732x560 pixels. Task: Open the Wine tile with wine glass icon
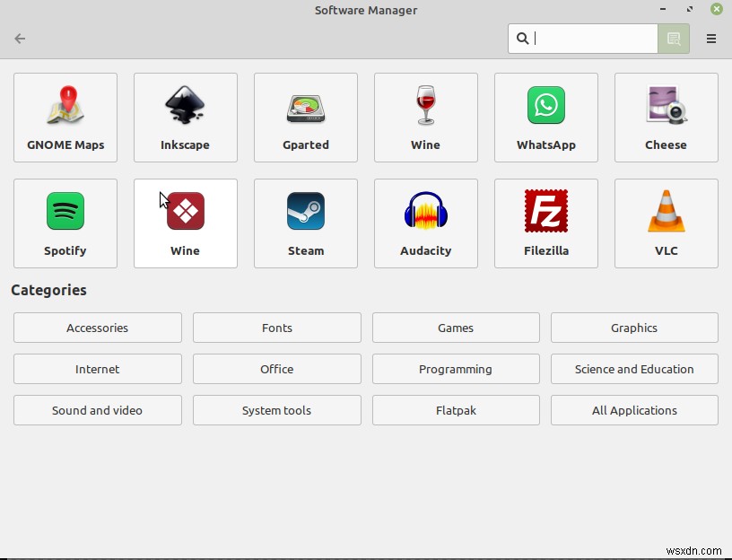[426, 118]
